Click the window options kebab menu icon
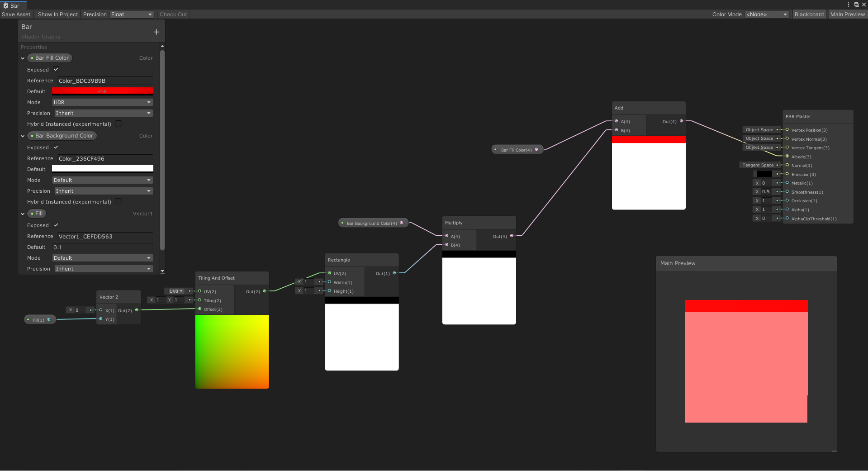 [x=848, y=5]
